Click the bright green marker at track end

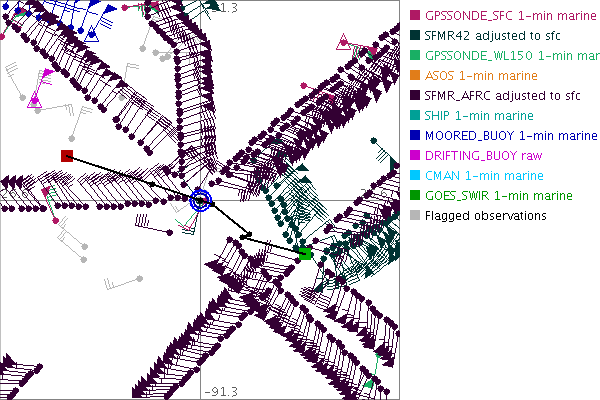[305, 254]
